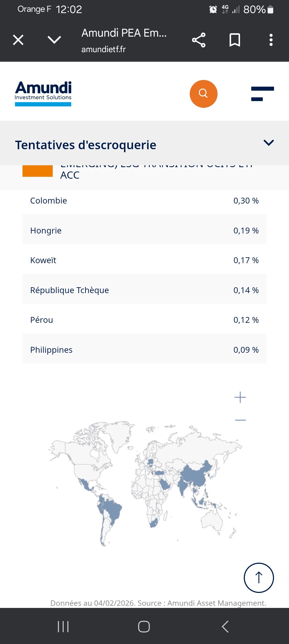289x644 pixels.
Task: Open the orange search button
Action: 203,94
